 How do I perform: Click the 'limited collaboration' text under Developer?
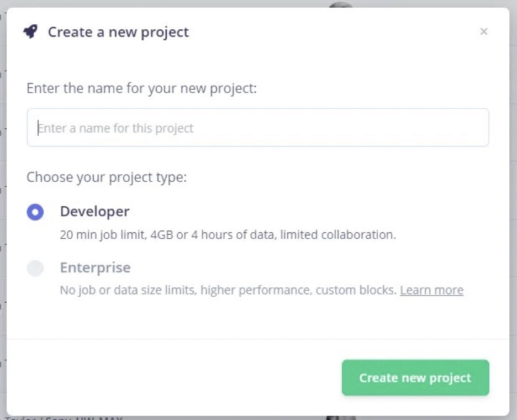click(338, 234)
